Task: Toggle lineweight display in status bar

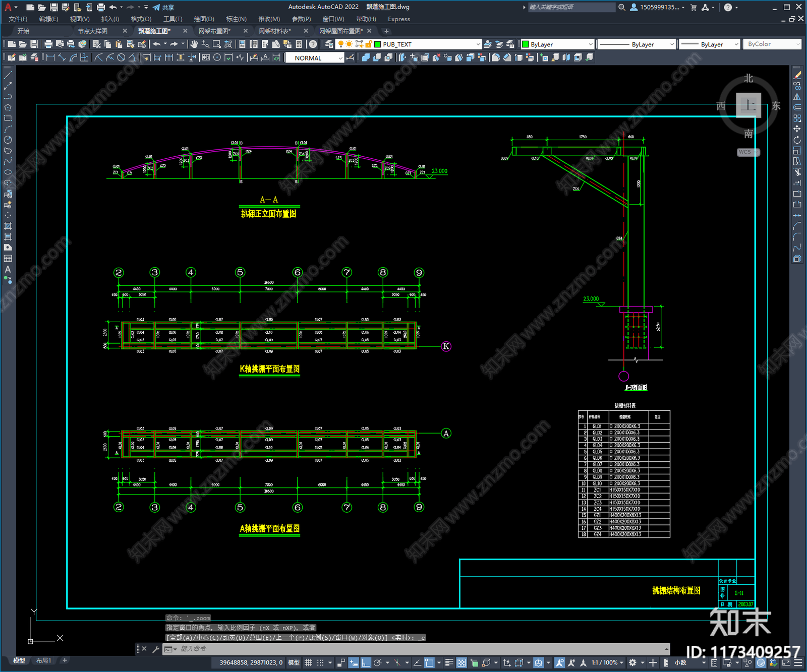Action: coord(449,662)
